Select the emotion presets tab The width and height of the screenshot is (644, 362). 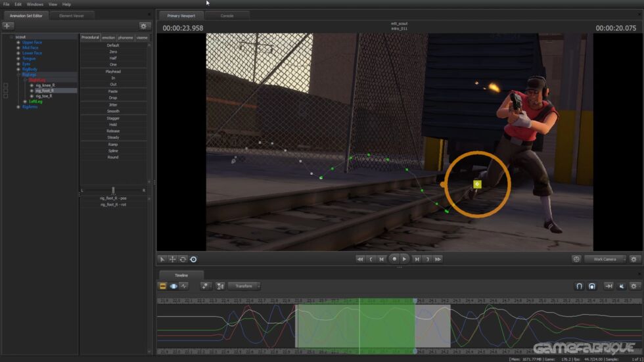(108, 37)
